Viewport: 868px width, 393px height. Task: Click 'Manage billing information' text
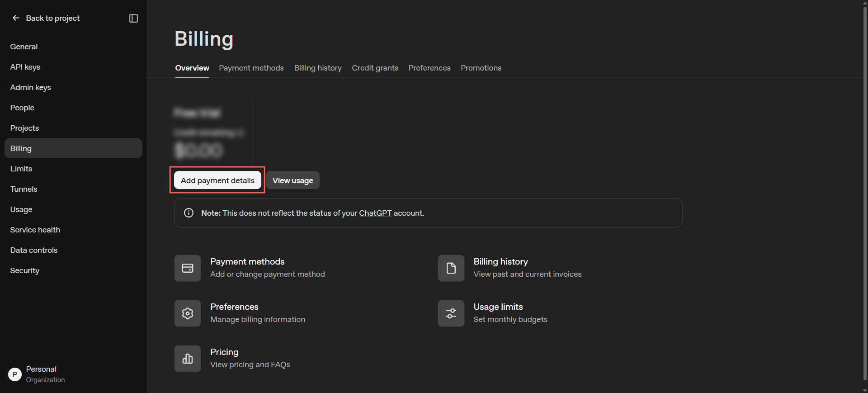pyautogui.click(x=258, y=319)
